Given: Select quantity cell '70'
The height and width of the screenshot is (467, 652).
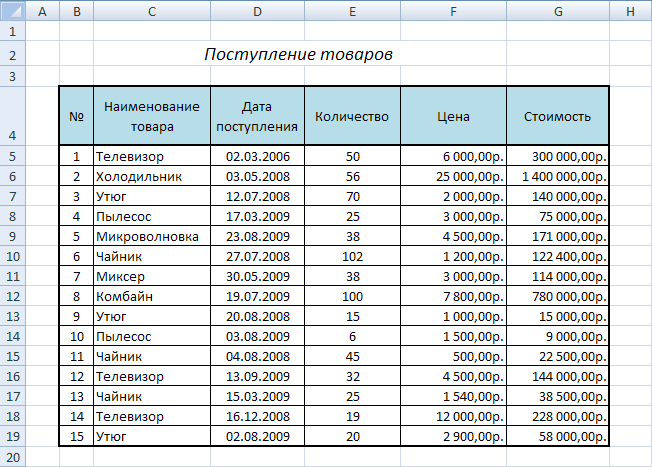Looking at the screenshot, I should click(353, 196).
